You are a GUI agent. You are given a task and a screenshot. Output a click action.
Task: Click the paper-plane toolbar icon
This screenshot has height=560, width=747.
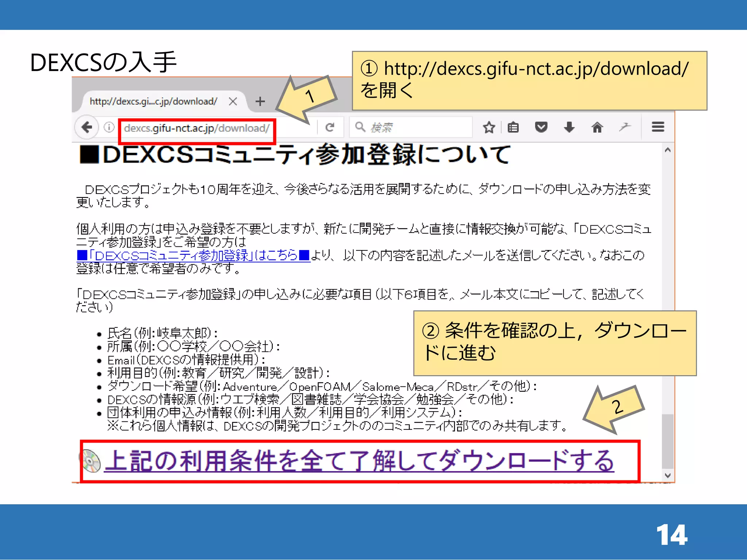coord(625,127)
